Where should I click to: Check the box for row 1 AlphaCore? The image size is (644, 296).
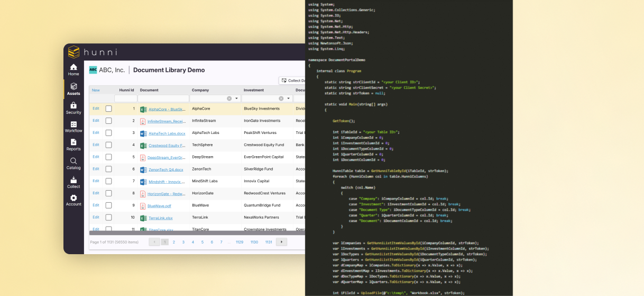(108, 109)
